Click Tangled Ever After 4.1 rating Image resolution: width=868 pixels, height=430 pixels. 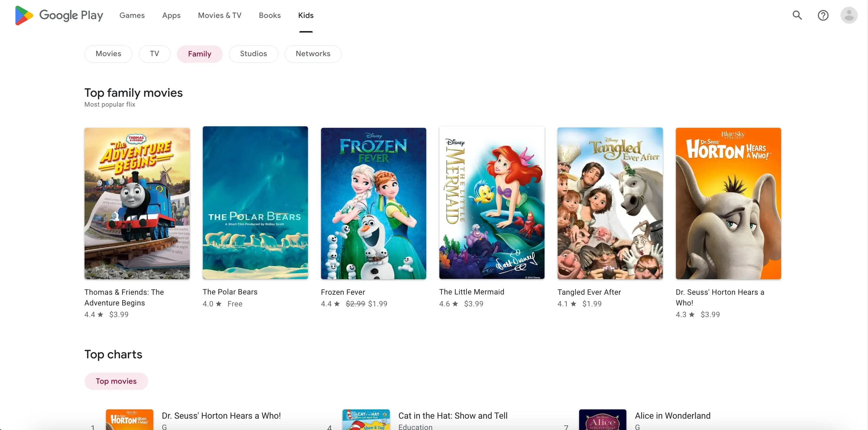click(567, 304)
